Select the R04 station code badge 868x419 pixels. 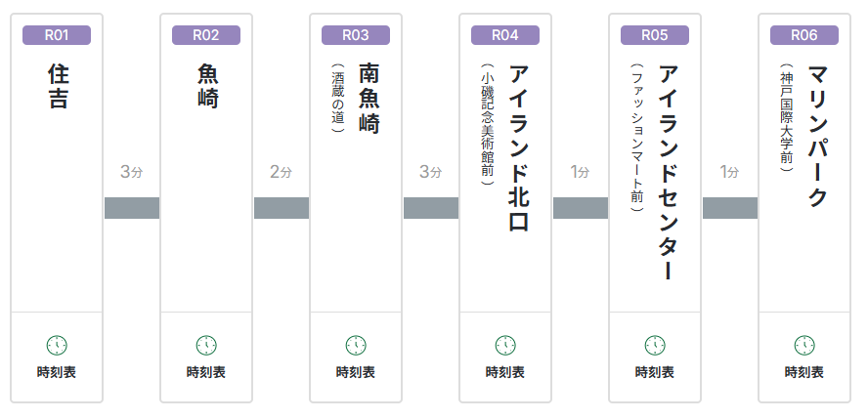click(505, 35)
